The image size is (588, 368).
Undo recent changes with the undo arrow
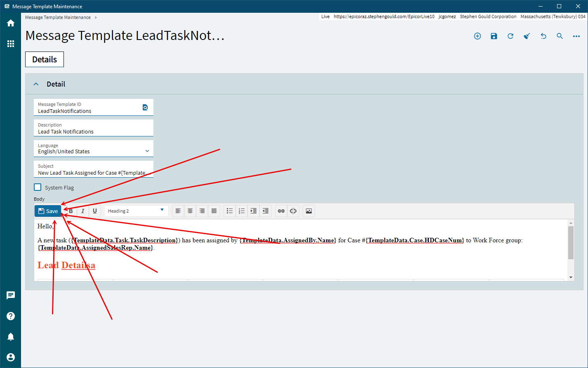pos(543,36)
